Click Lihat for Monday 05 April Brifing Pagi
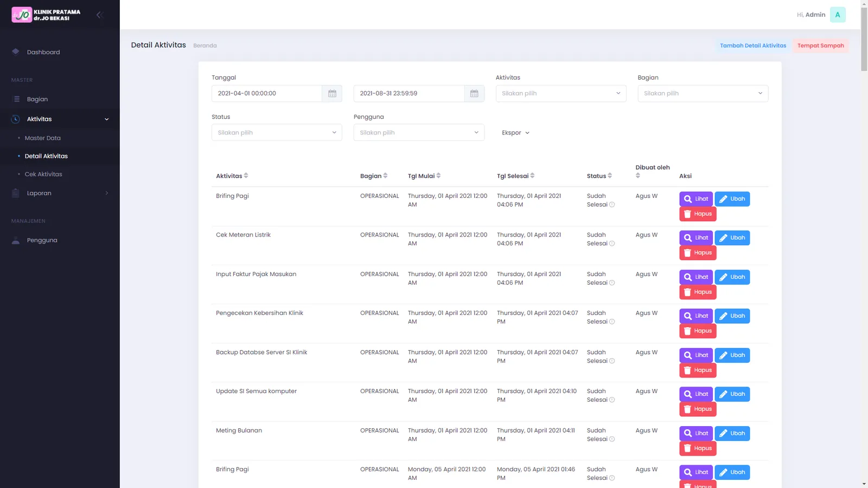The height and width of the screenshot is (488, 868). 696,472
